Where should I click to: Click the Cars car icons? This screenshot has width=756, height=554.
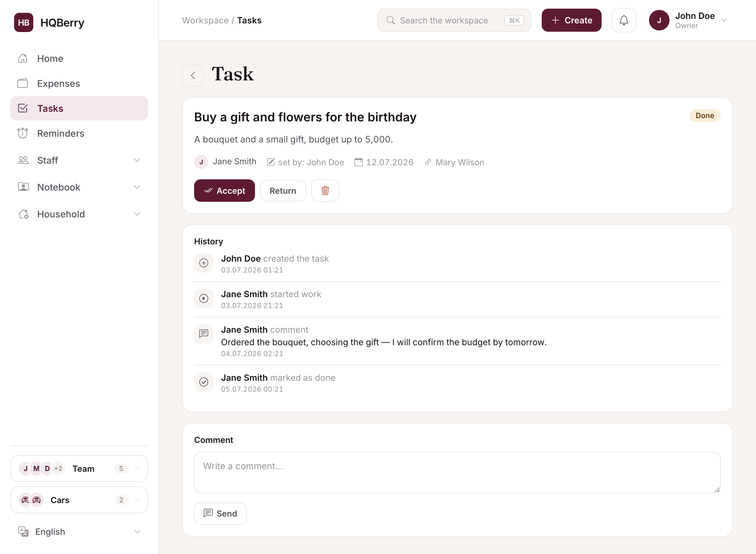pos(31,500)
